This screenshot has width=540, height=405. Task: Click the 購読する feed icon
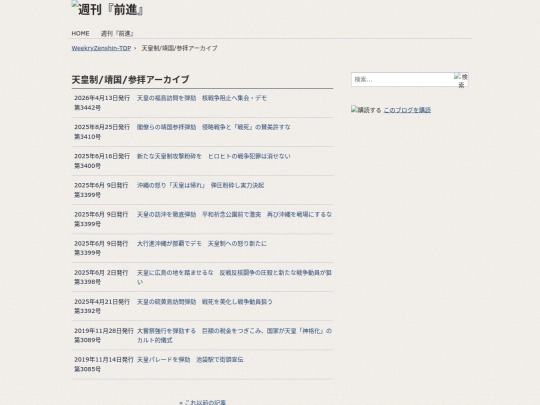(366, 110)
